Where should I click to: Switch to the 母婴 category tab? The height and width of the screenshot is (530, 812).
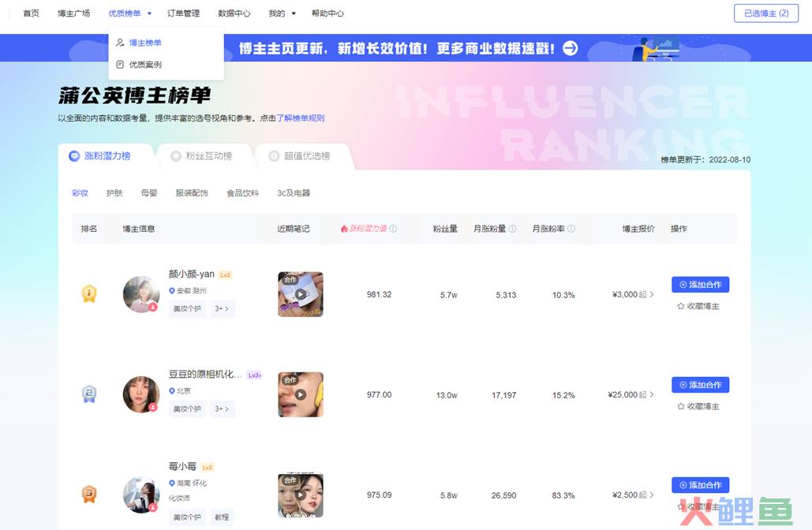(149, 193)
